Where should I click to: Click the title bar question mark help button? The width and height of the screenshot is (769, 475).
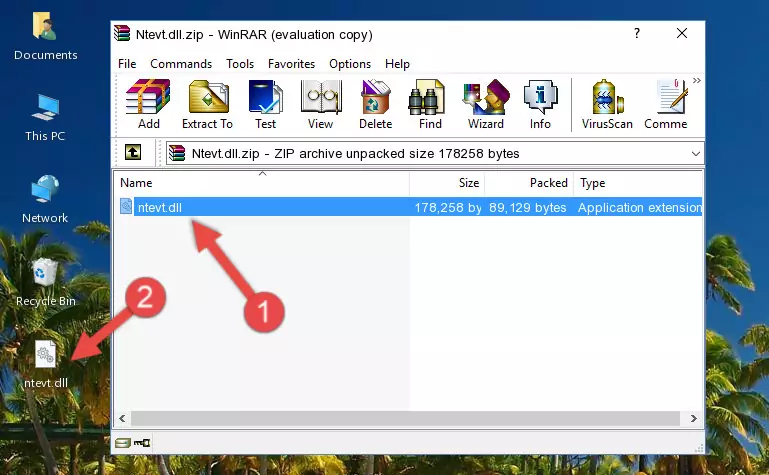(637, 33)
